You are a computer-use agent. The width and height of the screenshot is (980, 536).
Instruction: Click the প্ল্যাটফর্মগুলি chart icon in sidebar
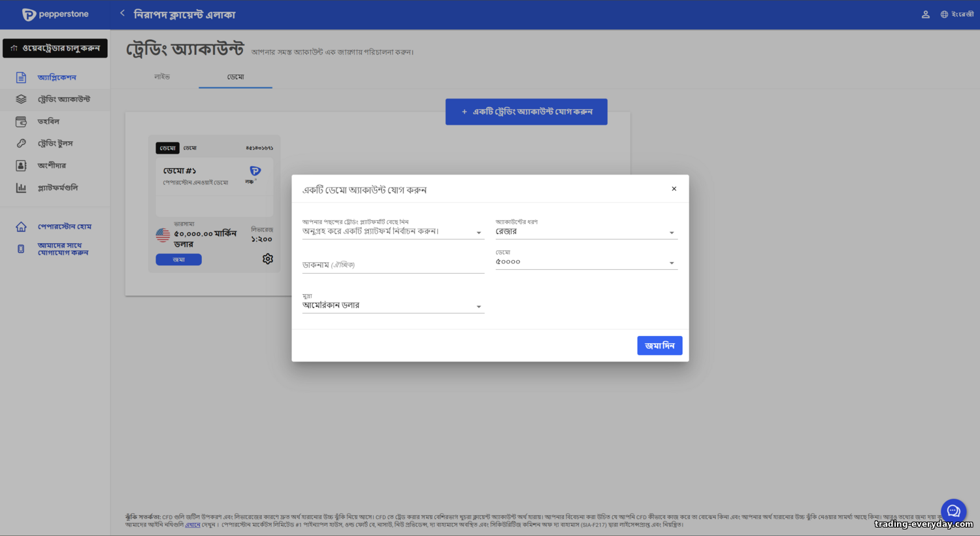point(21,188)
